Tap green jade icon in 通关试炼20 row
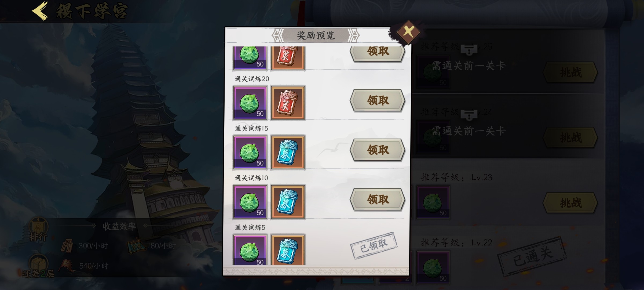Image resolution: width=644 pixels, height=290 pixels. 250,103
